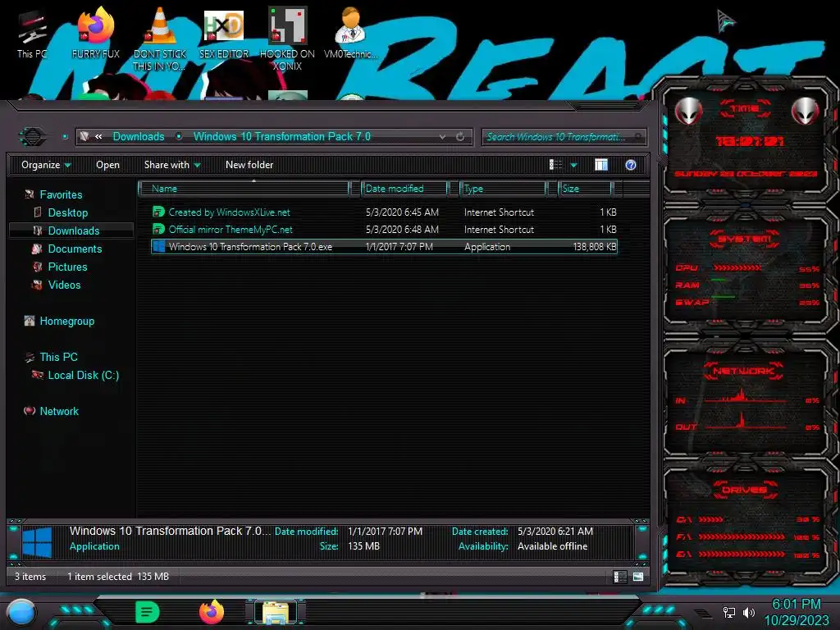Create a New folder
840x630 pixels.
point(249,165)
